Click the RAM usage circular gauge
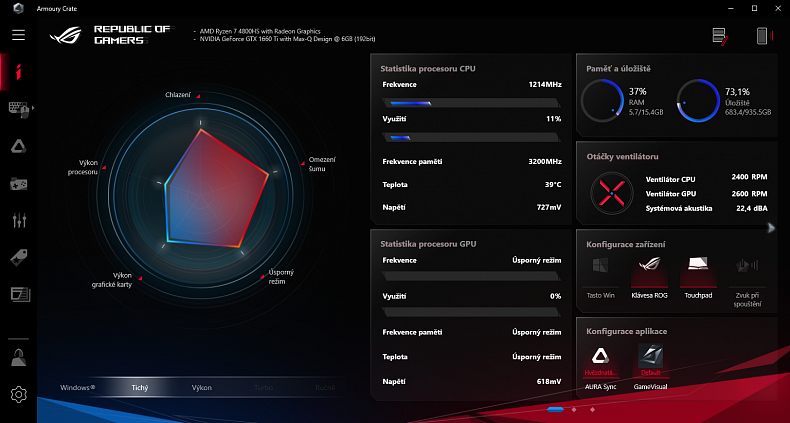 pyautogui.click(x=603, y=101)
